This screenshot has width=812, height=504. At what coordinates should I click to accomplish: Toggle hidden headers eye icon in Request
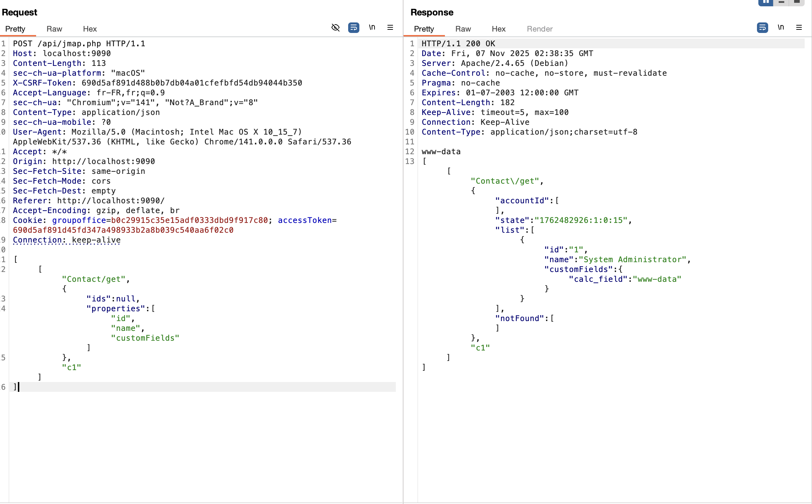pos(336,27)
